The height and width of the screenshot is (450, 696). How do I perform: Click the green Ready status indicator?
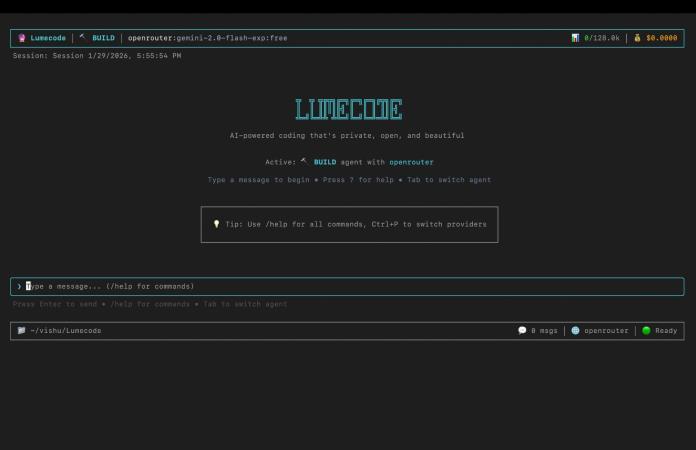pos(646,330)
